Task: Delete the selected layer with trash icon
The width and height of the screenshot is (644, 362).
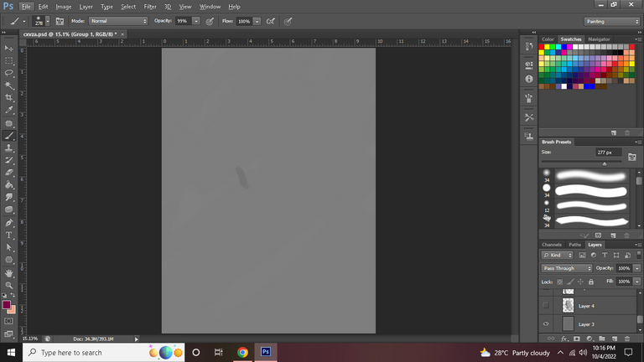Action: coord(626,339)
